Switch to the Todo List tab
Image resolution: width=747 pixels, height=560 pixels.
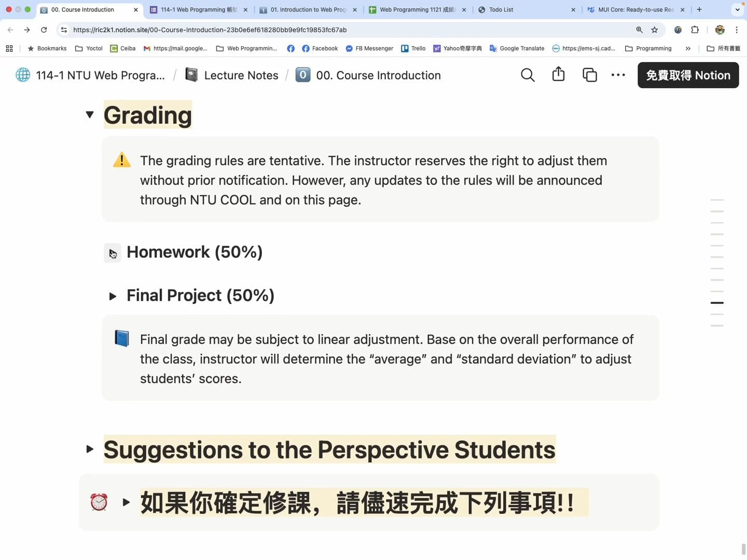(524, 10)
